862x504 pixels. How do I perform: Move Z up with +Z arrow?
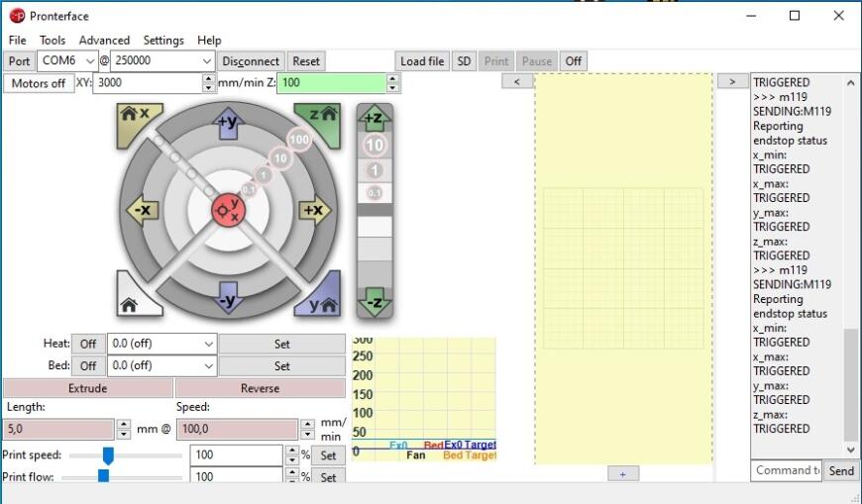tap(375, 117)
